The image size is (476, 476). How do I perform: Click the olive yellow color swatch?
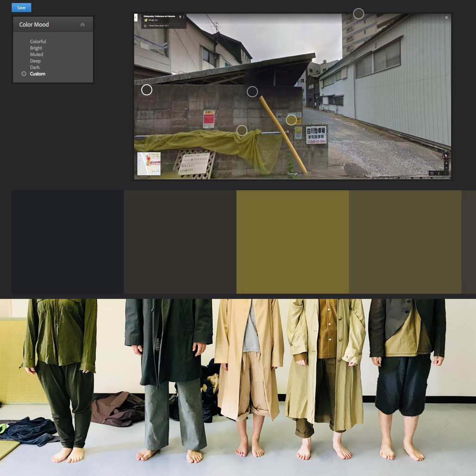(292, 242)
